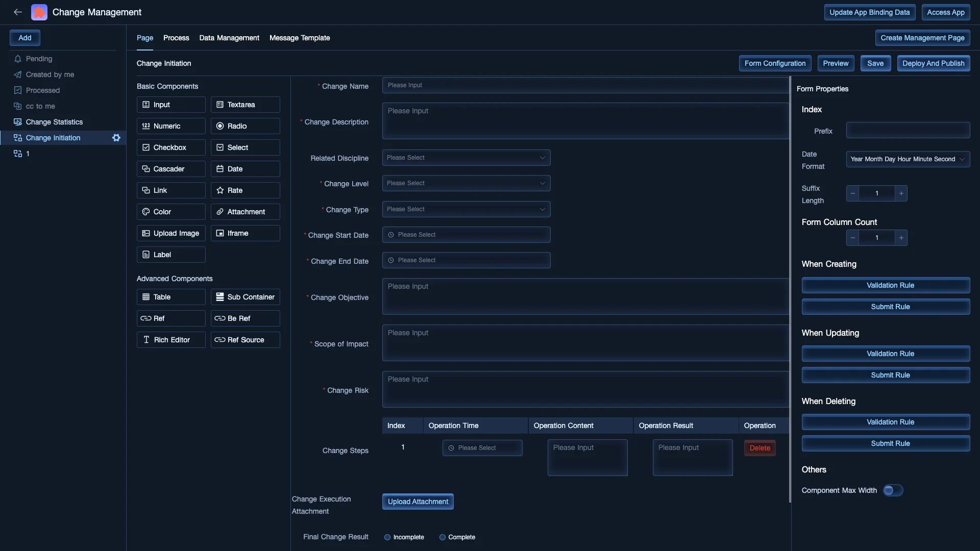Open the Change Level dropdown
This screenshot has height=551, width=980.
click(x=466, y=183)
